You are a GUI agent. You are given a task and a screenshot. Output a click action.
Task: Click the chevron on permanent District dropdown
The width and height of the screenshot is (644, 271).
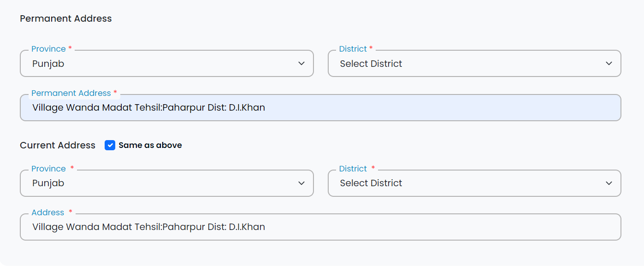point(609,63)
